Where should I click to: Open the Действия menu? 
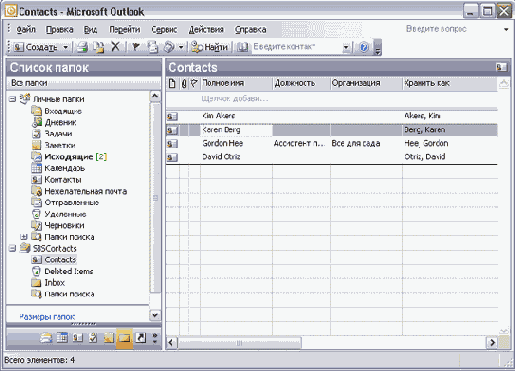(206, 30)
